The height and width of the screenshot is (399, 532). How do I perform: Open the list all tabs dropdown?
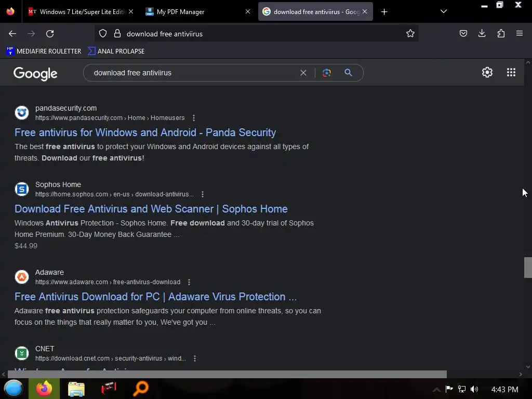[444, 11]
